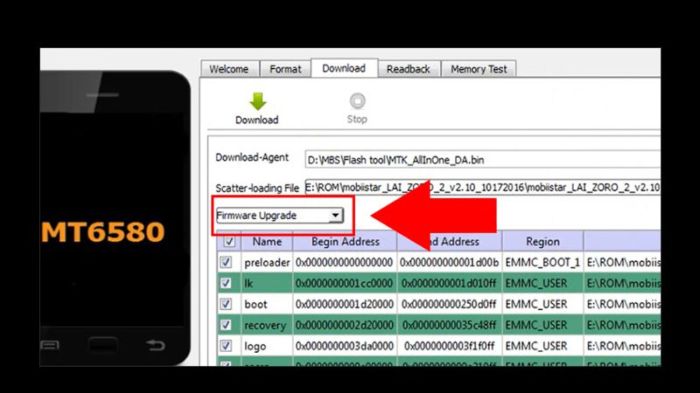Click the Name column header

point(267,242)
